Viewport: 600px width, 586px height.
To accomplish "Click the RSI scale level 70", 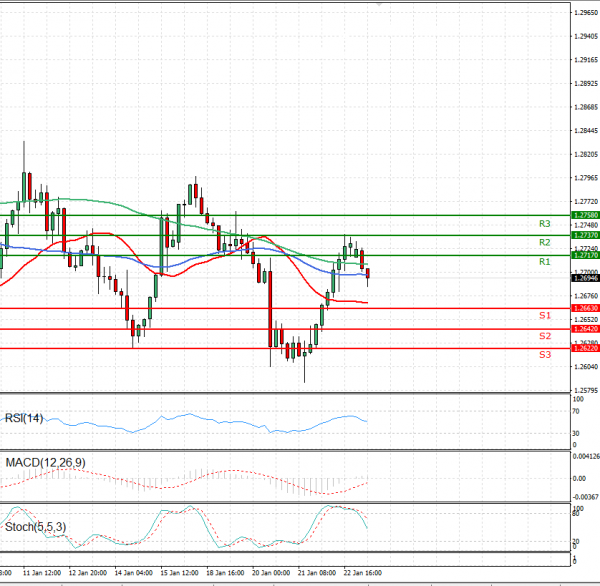I will click(576, 411).
